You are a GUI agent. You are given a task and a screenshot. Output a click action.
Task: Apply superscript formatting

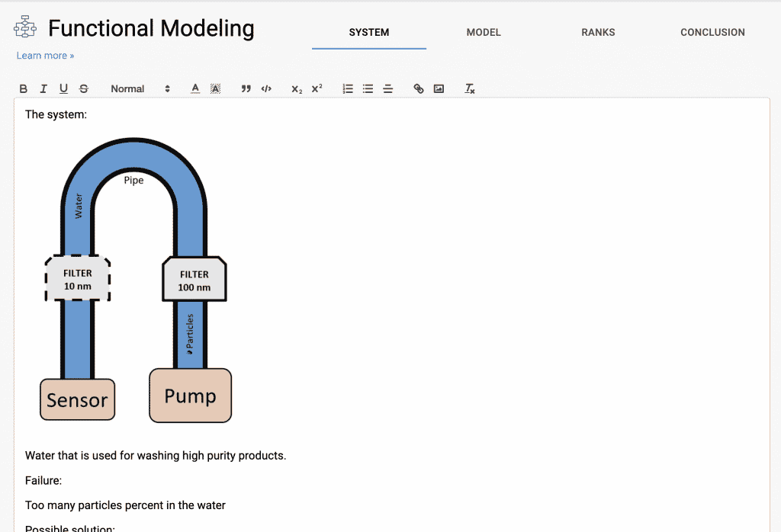[317, 88]
